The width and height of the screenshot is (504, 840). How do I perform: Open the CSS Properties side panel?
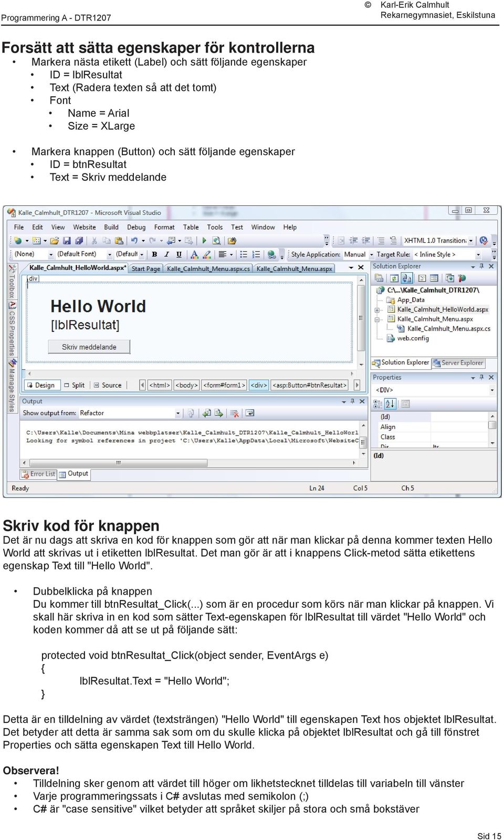click(x=12, y=329)
